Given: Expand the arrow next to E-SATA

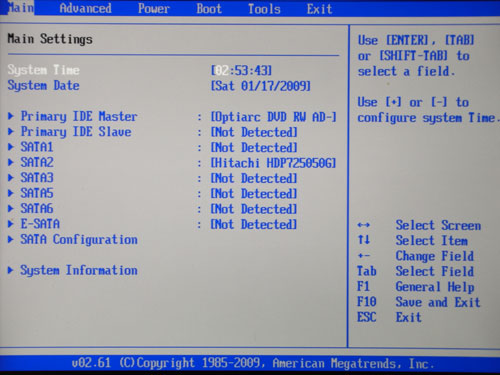Looking at the screenshot, I should click(x=11, y=224).
